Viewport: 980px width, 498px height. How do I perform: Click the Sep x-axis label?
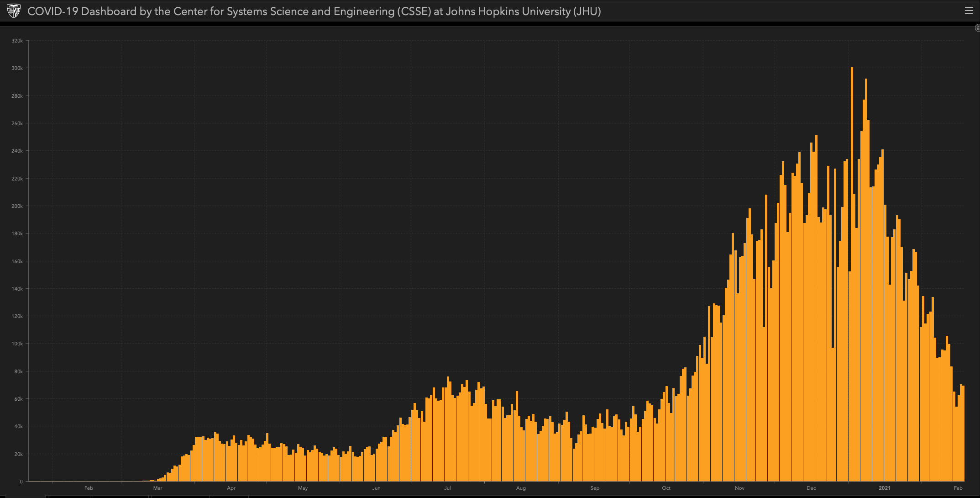coord(595,488)
